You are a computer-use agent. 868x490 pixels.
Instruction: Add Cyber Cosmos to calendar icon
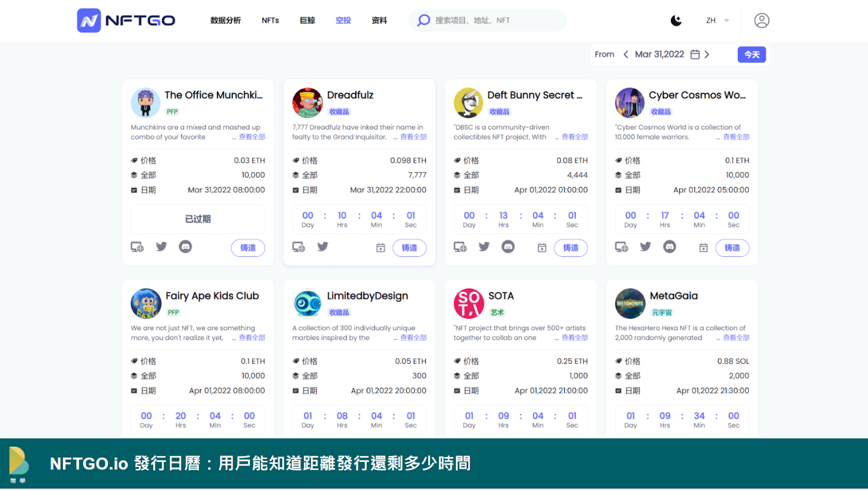click(704, 248)
